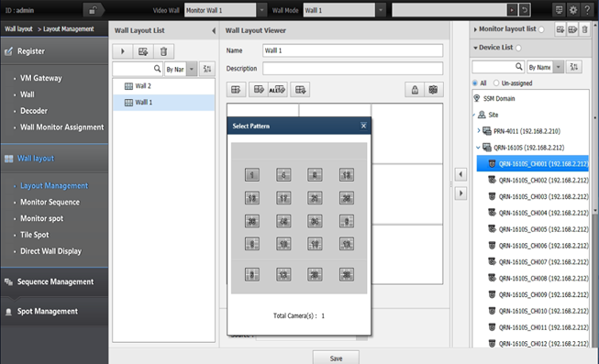Open Direct Wall Display menu item

[50, 251]
